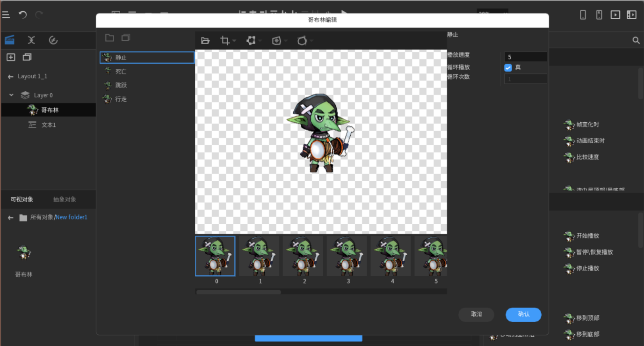Click the second device preview icon
This screenshot has height=346, width=644.
coord(599,15)
